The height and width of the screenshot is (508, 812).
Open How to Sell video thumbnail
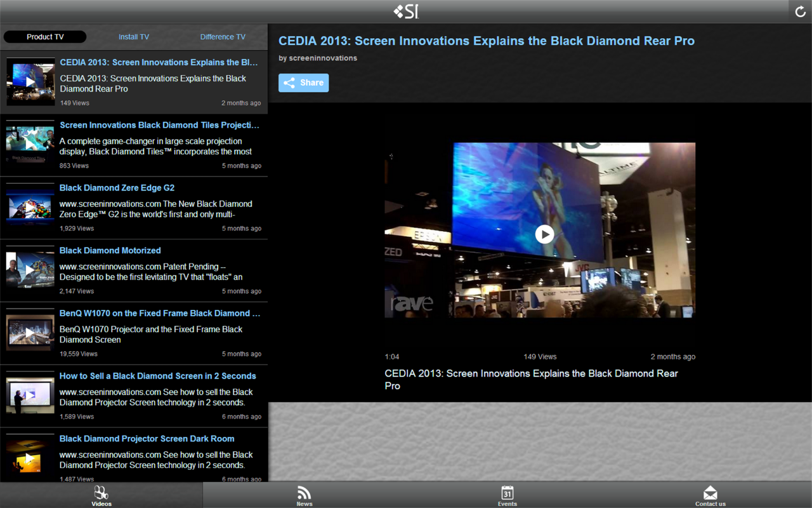(x=30, y=396)
